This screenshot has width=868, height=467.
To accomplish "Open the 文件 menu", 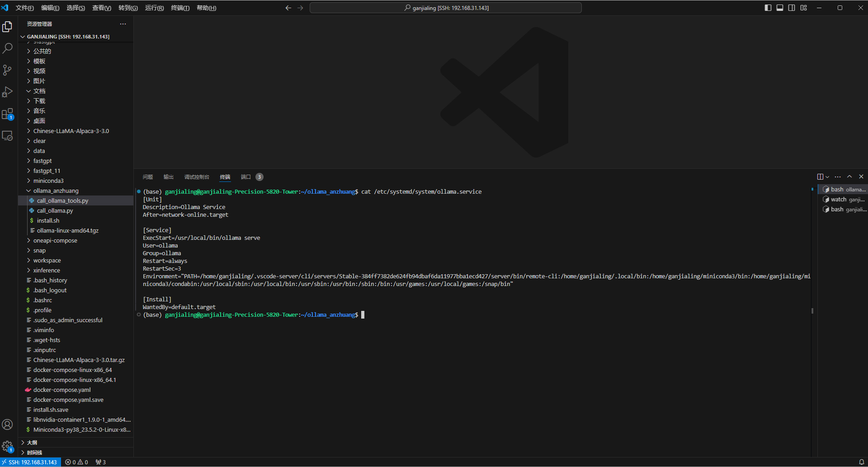I will [25, 8].
